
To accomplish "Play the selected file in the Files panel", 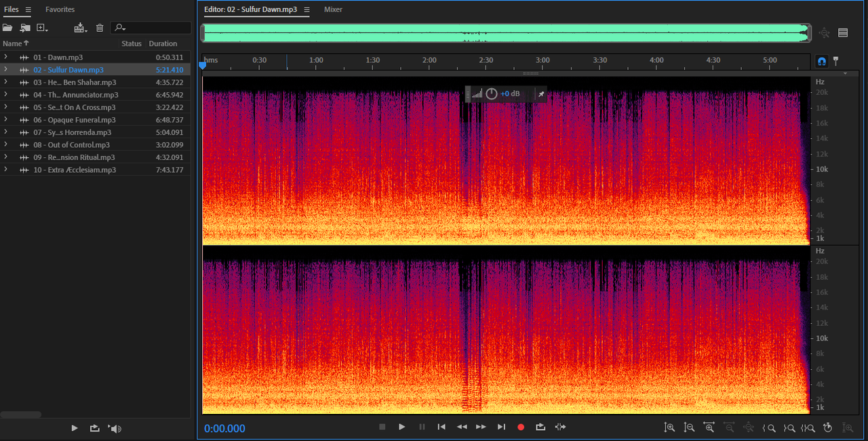I will coord(75,428).
